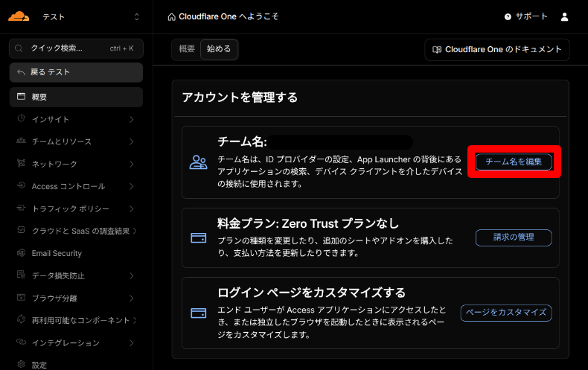
Task: Open 再利用可能なコンポーネント sidebar item
Action: point(76,320)
